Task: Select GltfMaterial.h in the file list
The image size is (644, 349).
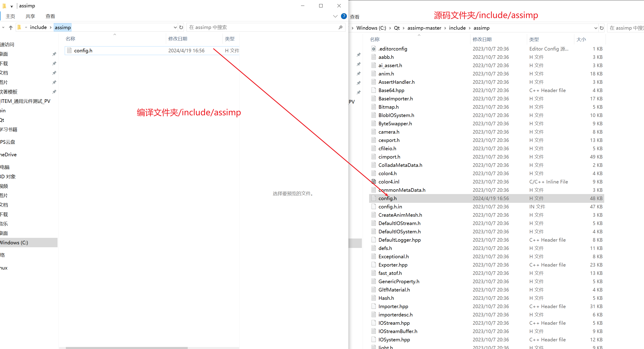Action: pyautogui.click(x=486, y=290)
